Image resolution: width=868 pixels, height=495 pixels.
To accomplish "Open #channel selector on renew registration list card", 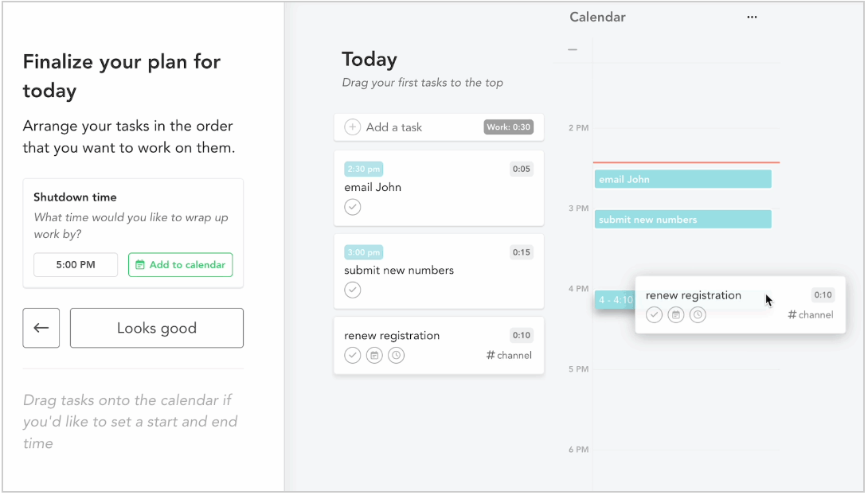I will pyautogui.click(x=509, y=355).
